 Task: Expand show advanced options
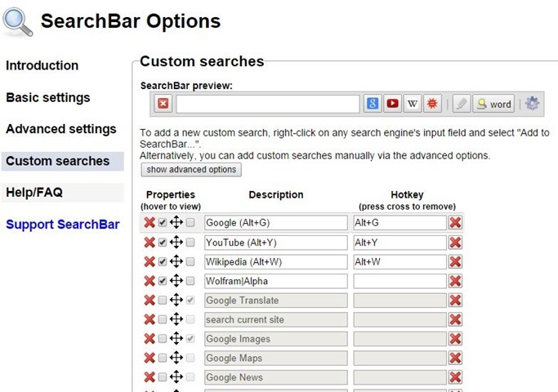tap(191, 170)
